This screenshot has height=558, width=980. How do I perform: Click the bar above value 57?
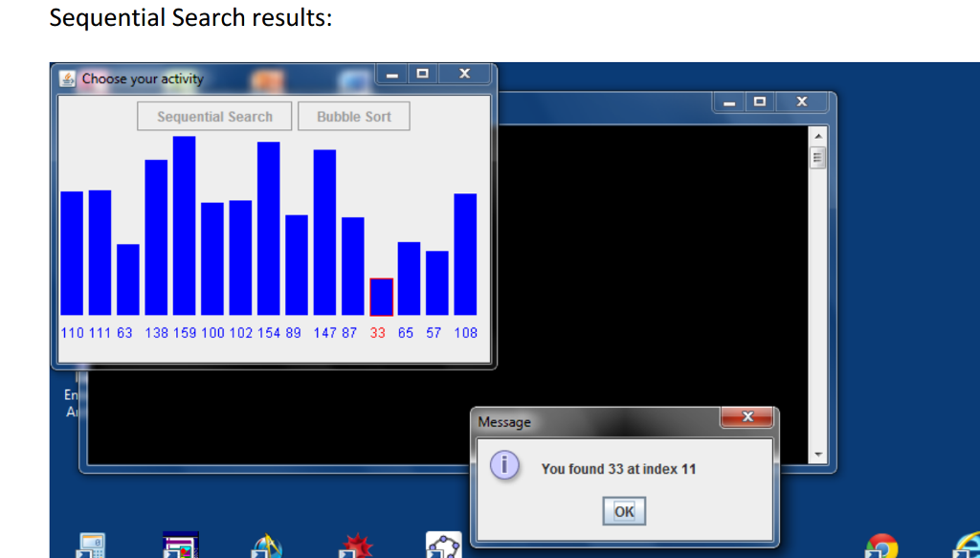point(437,283)
